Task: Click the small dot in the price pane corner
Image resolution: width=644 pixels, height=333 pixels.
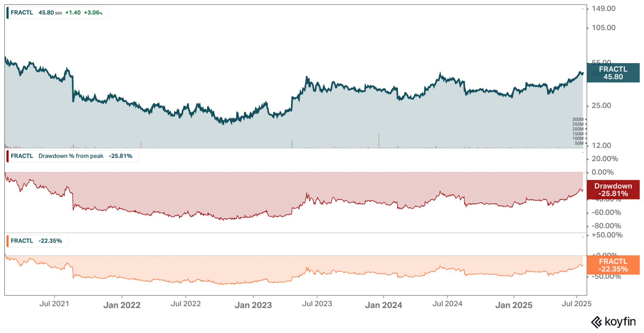Action: [583, 9]
